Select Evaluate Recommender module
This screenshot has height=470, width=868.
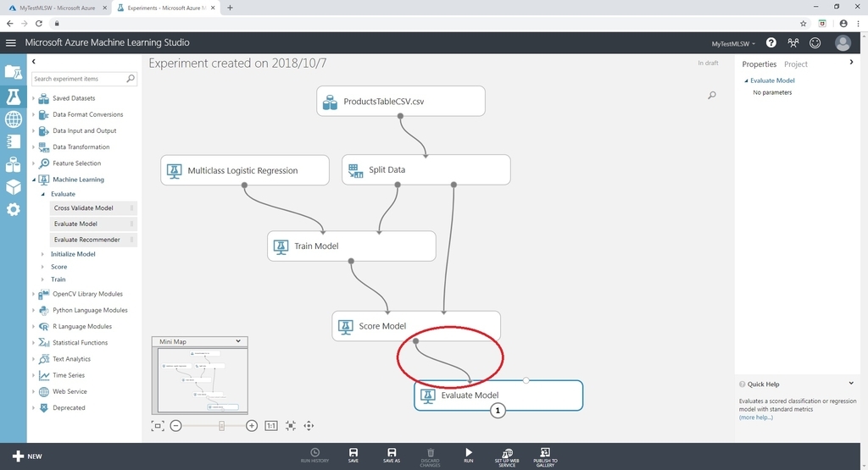point(93,240)
